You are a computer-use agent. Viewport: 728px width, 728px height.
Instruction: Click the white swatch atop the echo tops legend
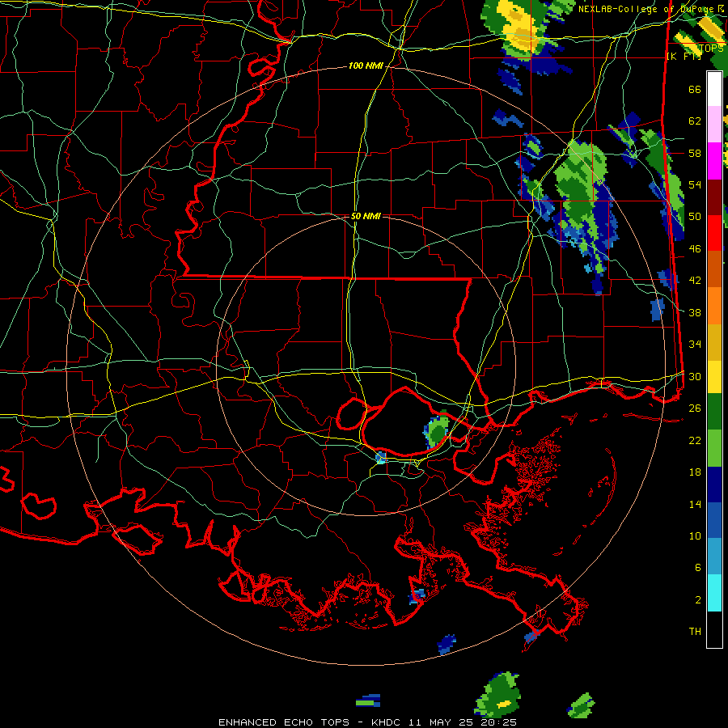click(714, 89)
